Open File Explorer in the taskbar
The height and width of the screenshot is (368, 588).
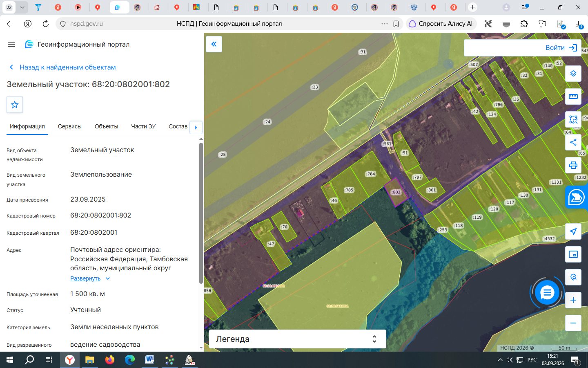click(90, 360)
